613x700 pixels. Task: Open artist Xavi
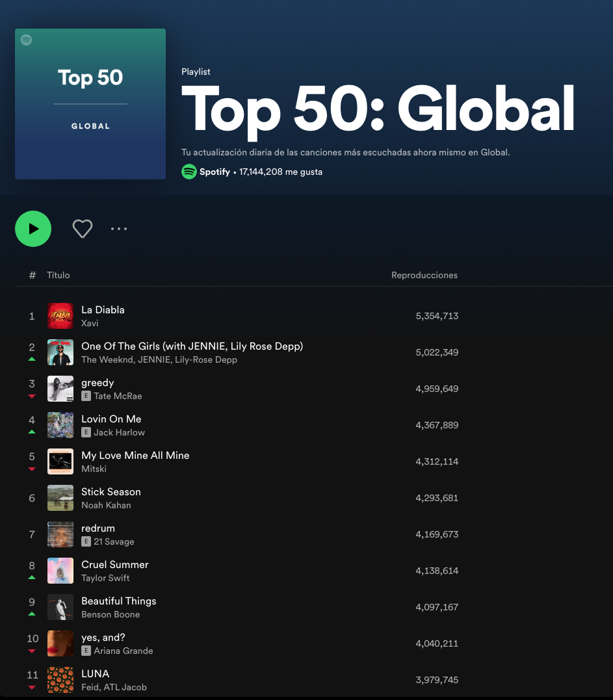pyautogui.click(x=90, y=323)
